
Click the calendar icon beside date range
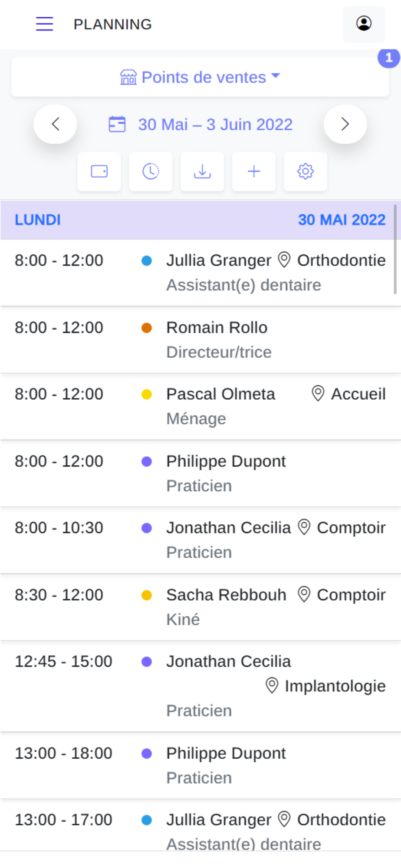pyautogui.click(x=117, y=124)
